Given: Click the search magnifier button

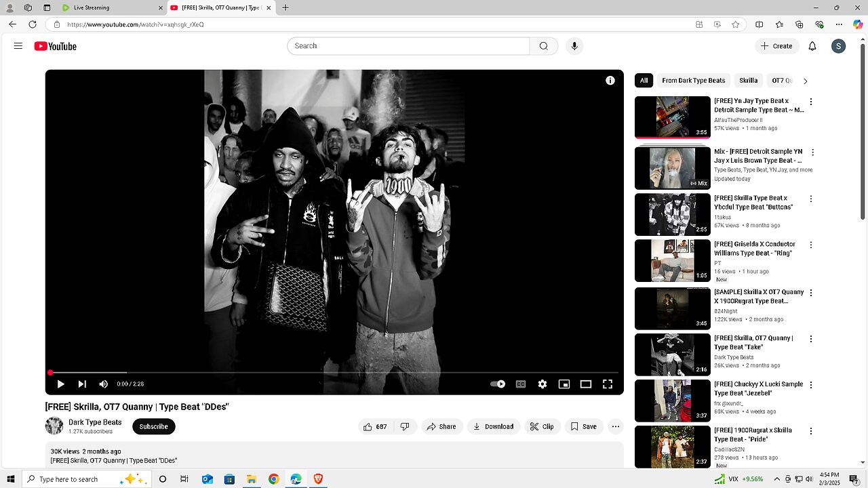Looking at the screenshot, I should (x=544, y=46).
